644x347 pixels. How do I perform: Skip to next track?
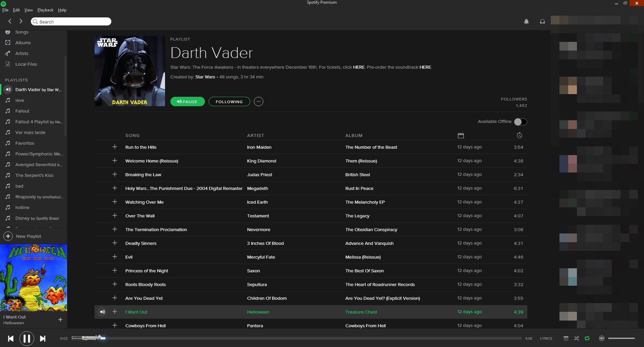click(43, 339)
